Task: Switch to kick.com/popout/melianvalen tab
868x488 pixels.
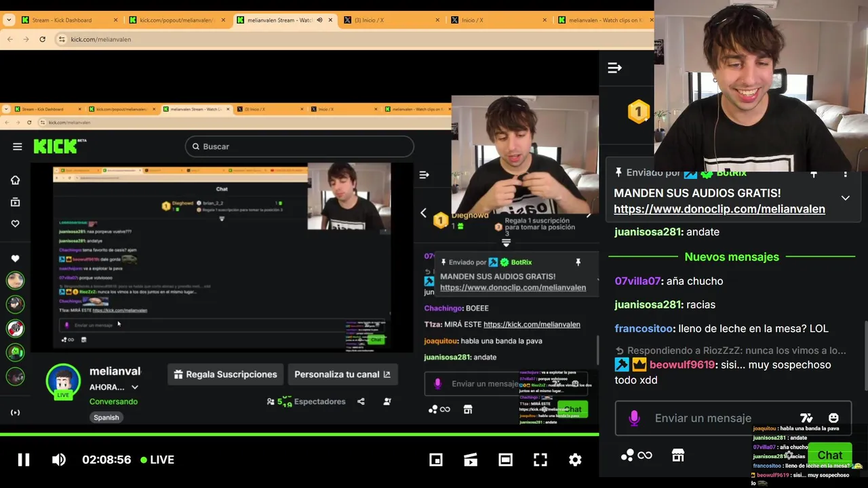Action: click(178, 20)
